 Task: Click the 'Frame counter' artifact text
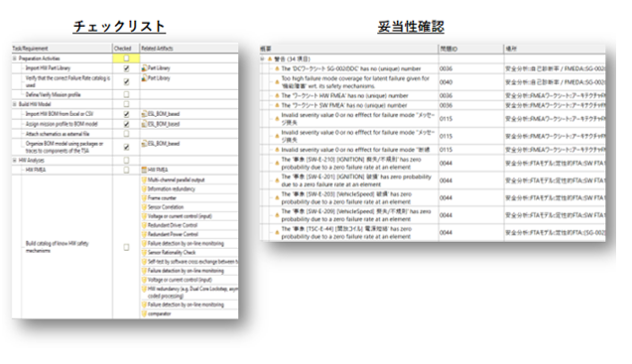[x=162, y=198]
